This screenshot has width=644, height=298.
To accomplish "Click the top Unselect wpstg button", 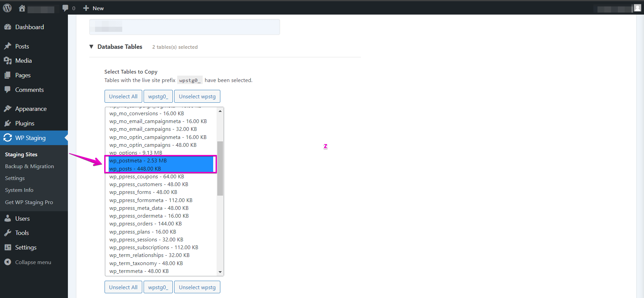I will [197, 96].
